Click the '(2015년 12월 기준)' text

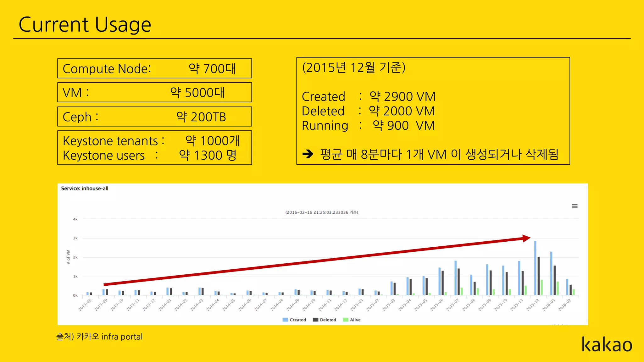click(354, 67)
